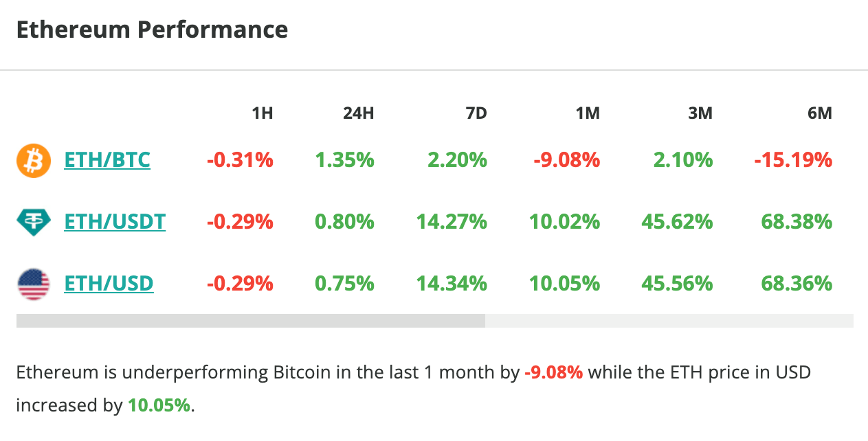Screen dimensions: 868x441
Task: Click the green Tether icon
Action: click(x=33, y=222)
